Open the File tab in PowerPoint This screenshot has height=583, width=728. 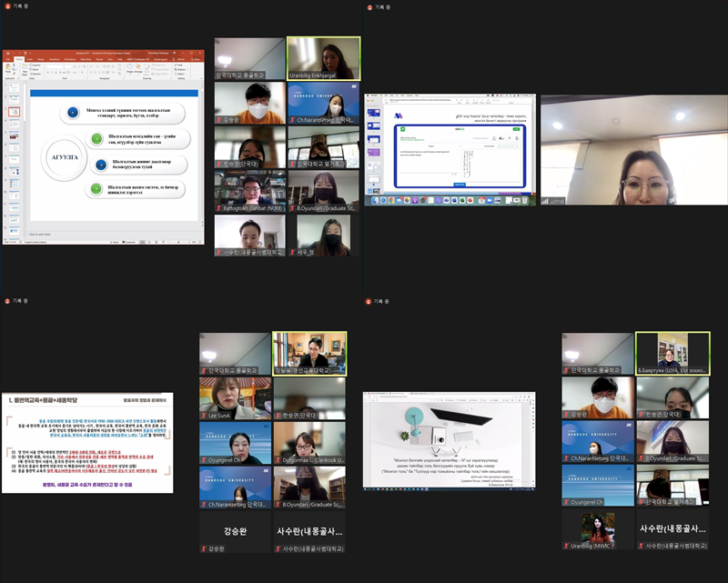pyautogui.click(x=8, y=59)
